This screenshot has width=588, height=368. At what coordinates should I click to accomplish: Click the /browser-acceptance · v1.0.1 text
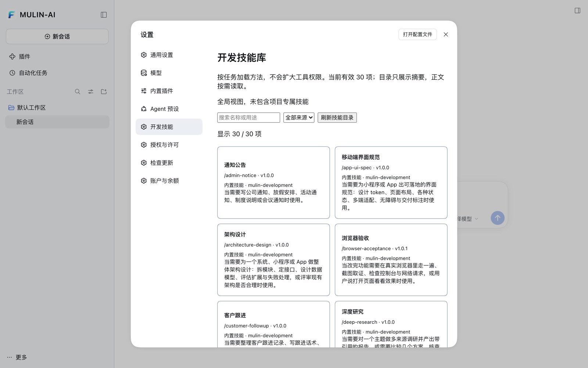point(374,248)
